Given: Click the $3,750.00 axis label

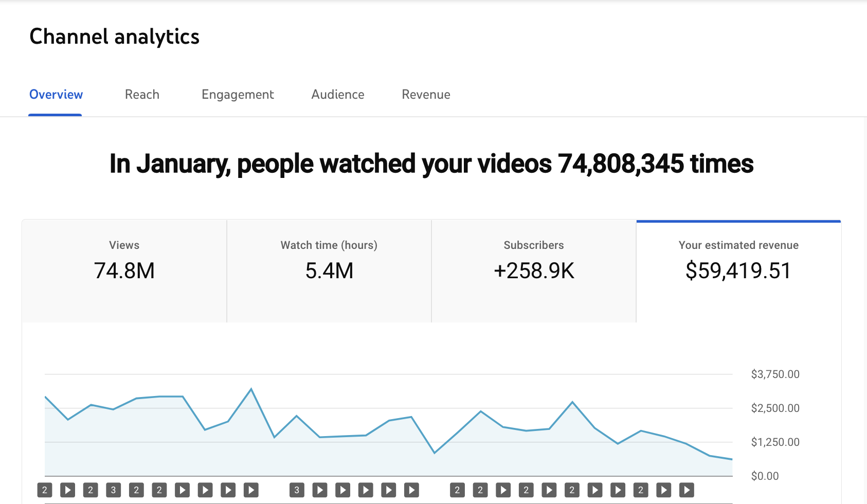Looking at the screenshot, I should (775, 374).
